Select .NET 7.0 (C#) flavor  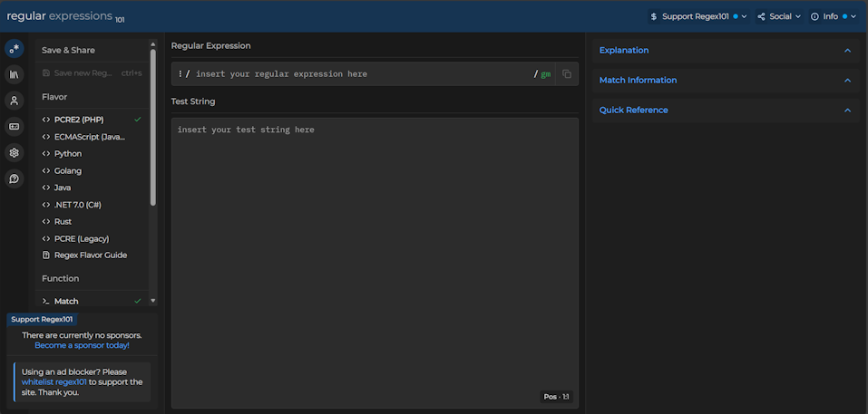click(x=92, y=205)
